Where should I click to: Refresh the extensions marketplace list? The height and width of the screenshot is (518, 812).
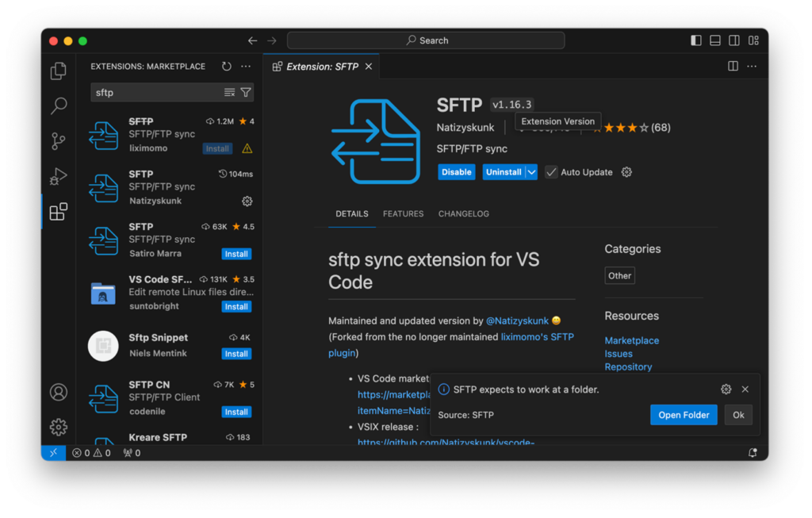(x=226, y=67)
